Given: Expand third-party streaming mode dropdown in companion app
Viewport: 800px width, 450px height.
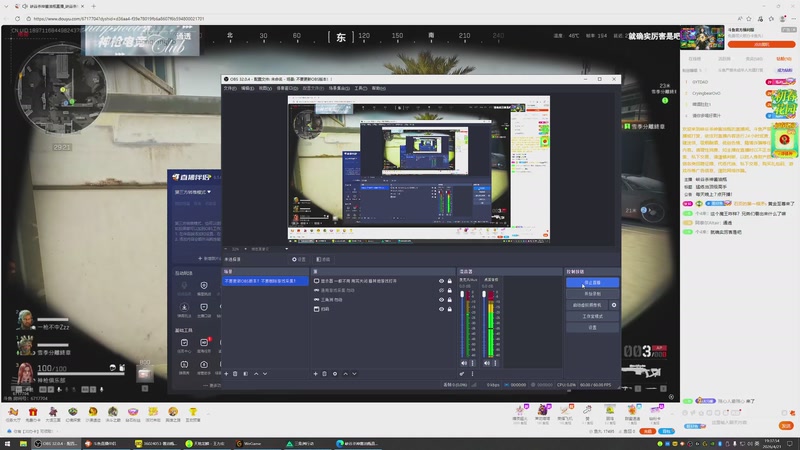Looking at the screenshot, I should point(193,192).
